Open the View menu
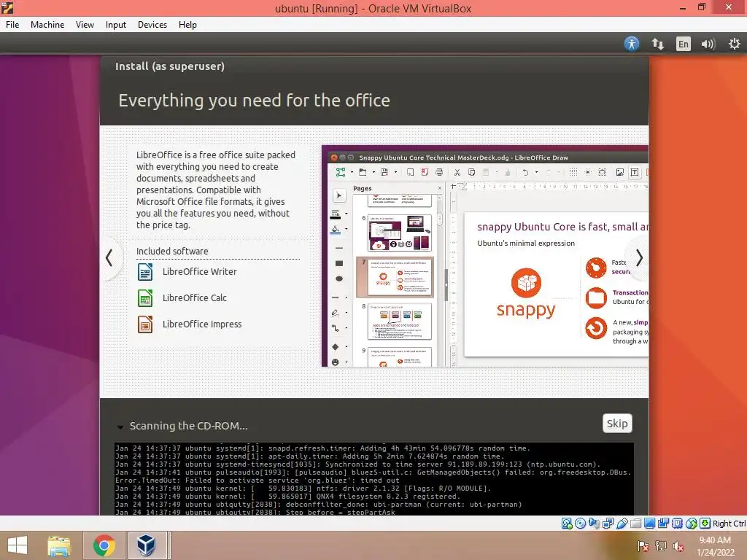Screen dimensions: 747x560 pyautogui.click(x=85, y=25)
